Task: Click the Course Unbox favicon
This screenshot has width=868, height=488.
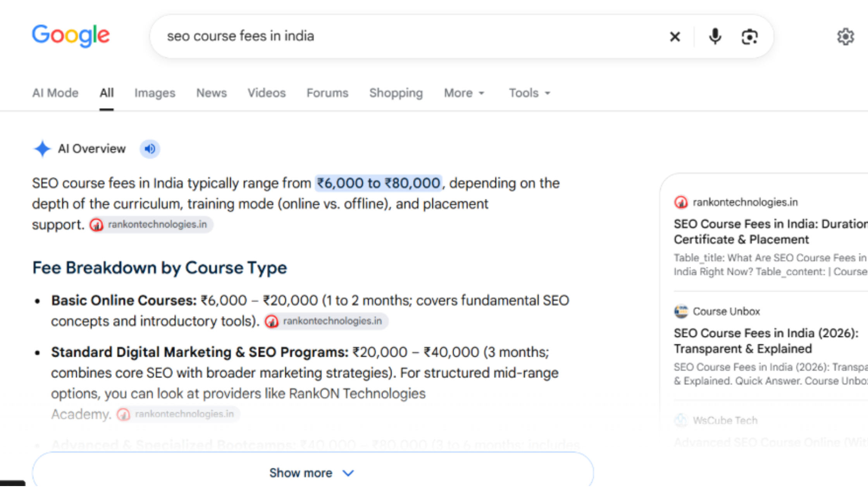Action: pyautogui.click(x=681, y=311)
